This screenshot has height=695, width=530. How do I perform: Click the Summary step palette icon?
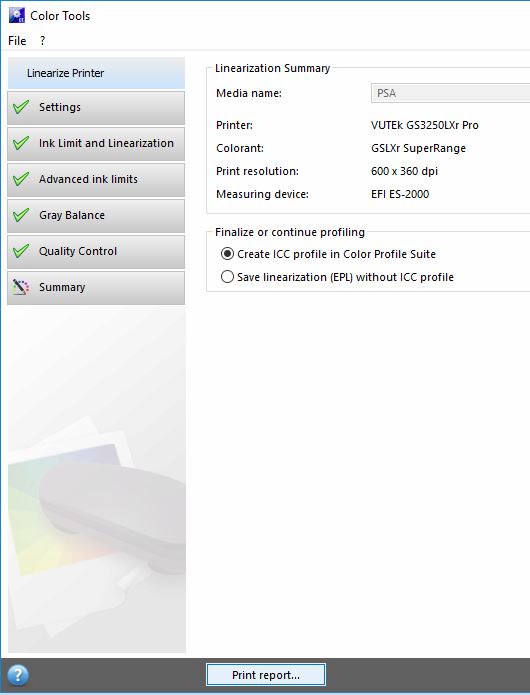point(21,287)
